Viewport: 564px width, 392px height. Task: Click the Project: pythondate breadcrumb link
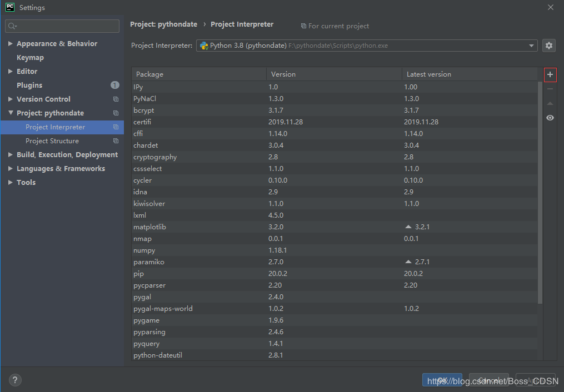(163, 24)
